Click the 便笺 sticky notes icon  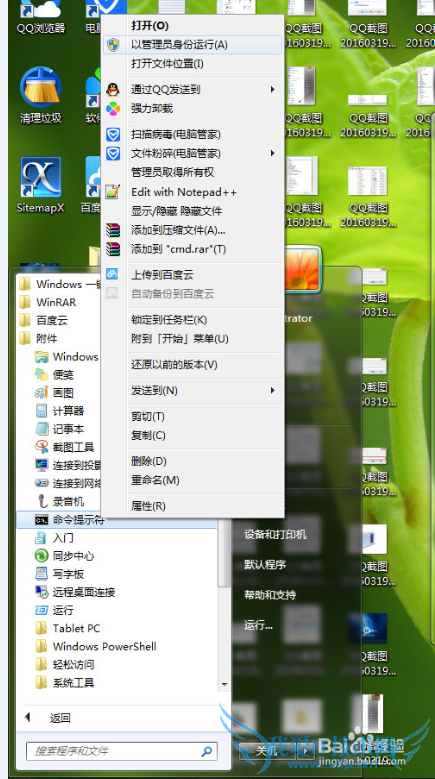coord(41,375)
